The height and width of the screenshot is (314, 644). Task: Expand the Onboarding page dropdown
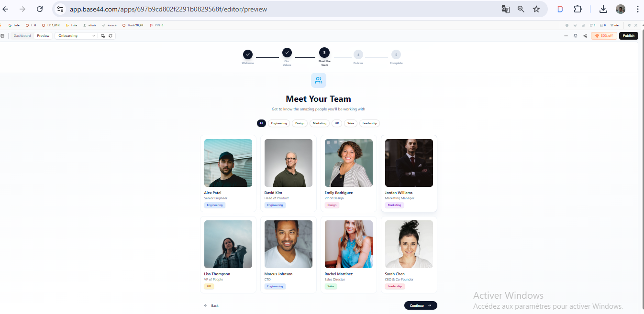(77, 36)
